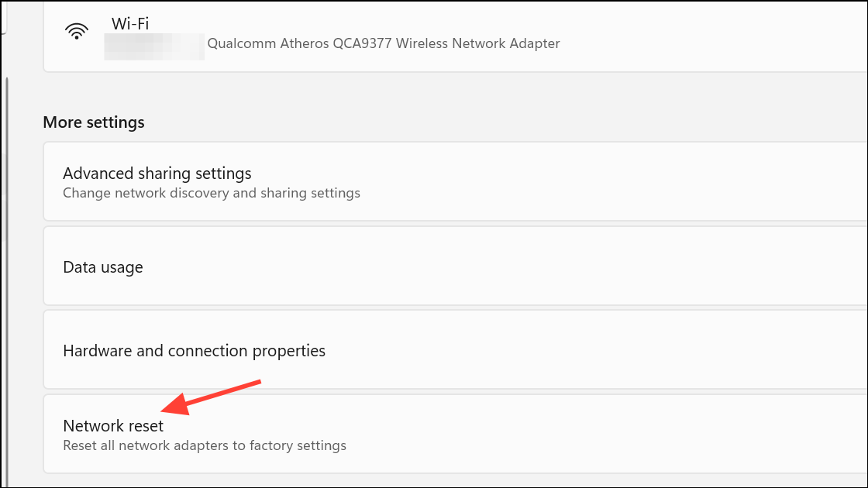Image resolution: width=868 pixels, height=488 pixels.
Task: Click the Qualcomm Atheros QCA9377 adapter name
Action: click(384, 43)
